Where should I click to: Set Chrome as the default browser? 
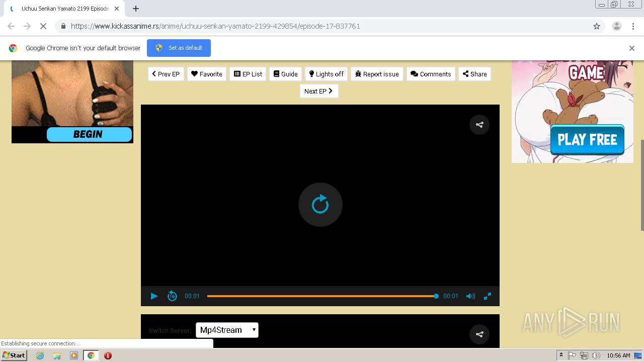179,48
